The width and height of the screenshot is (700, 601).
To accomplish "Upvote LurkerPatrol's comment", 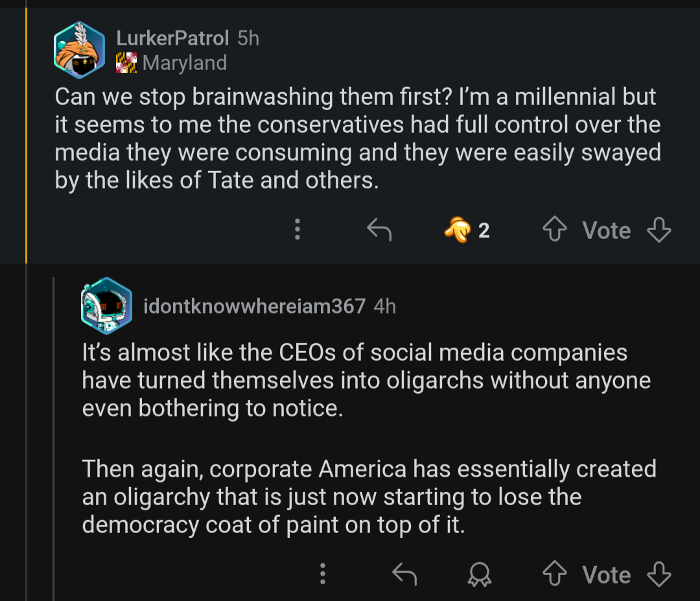I will pos(555,230).
